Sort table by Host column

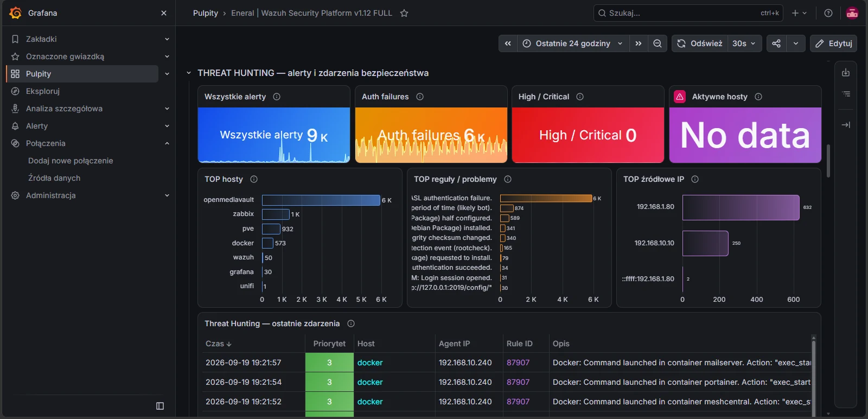(366, 344)
